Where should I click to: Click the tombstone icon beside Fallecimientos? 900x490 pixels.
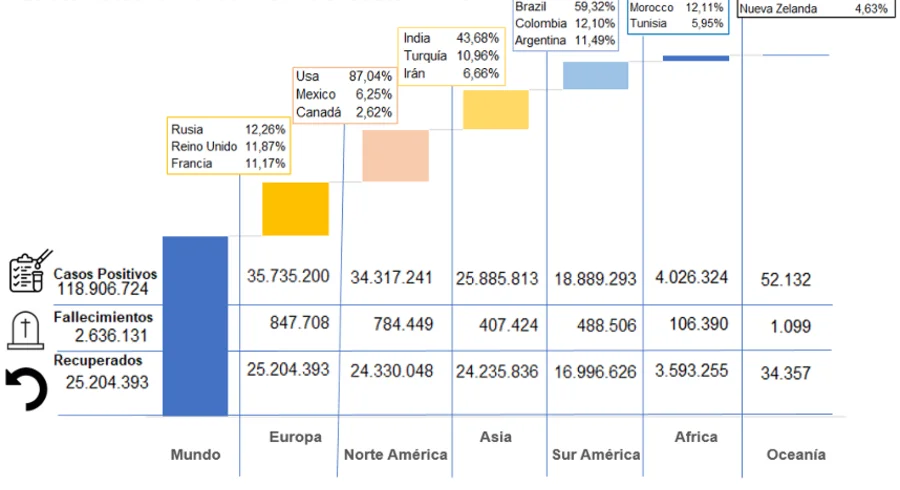pos(25,330)
